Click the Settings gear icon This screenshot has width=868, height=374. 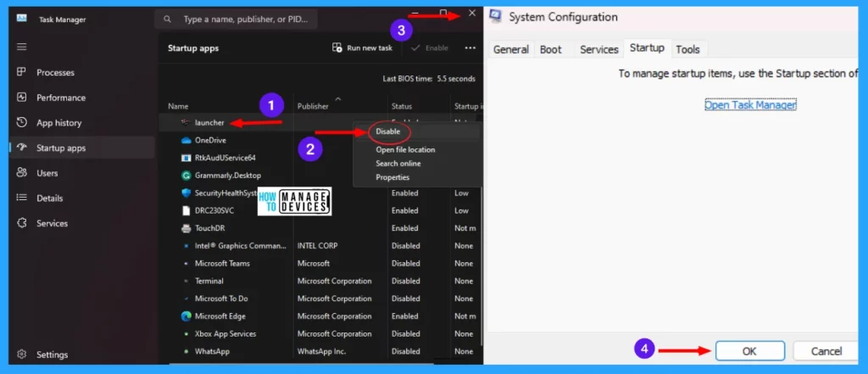(x=21, y=354)
